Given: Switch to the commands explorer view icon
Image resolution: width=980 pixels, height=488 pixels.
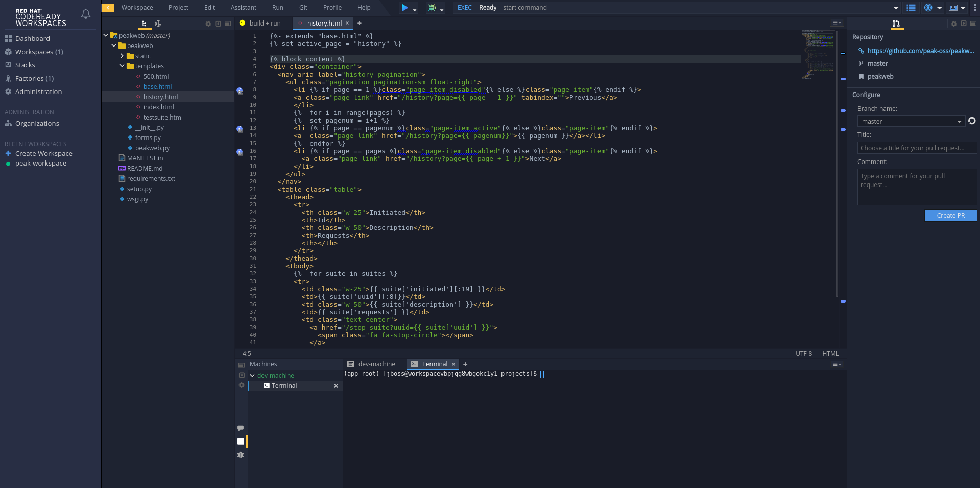Looking at the screenshot, I should click(x=158, y=24).
